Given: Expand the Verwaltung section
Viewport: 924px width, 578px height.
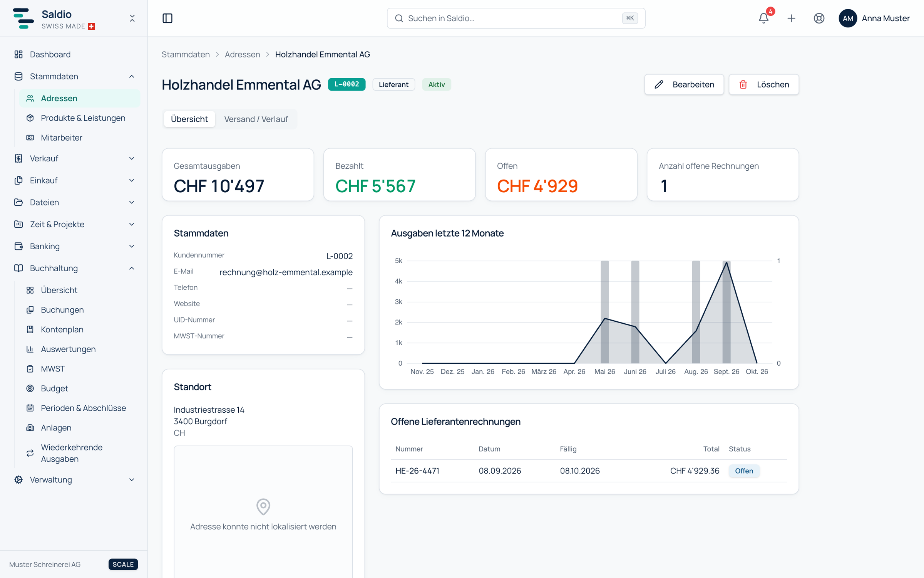Looking at the screenshot, I should click(74, 480).
